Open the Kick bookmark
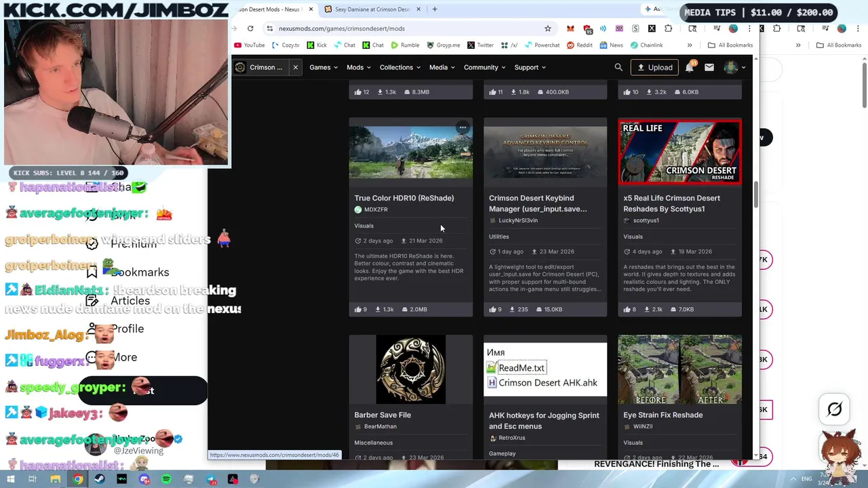 coord(317,45)
